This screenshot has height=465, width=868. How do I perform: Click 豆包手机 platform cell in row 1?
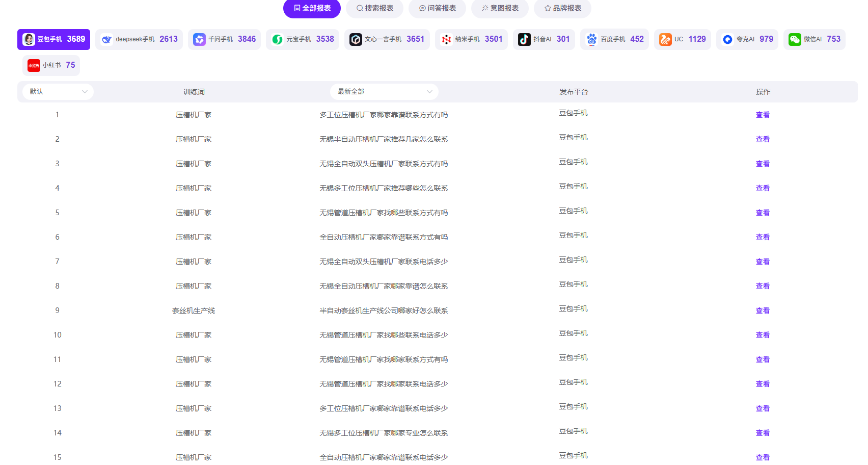click(573, 113)
